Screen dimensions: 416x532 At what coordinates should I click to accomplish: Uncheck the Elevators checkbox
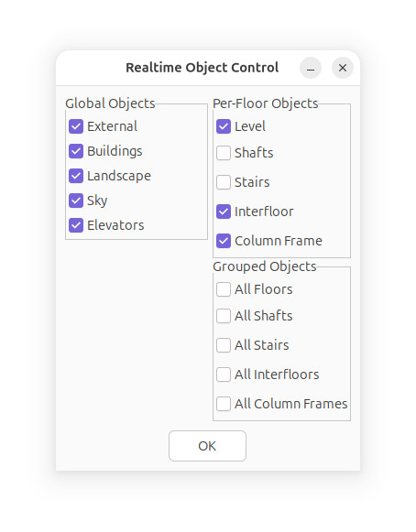76,225
